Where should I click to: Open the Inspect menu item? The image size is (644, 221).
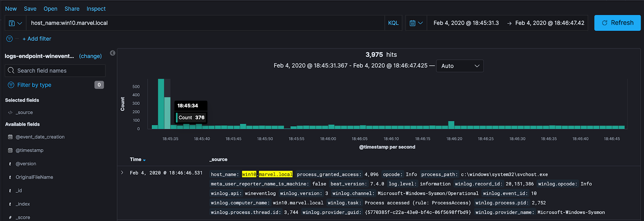96,8
